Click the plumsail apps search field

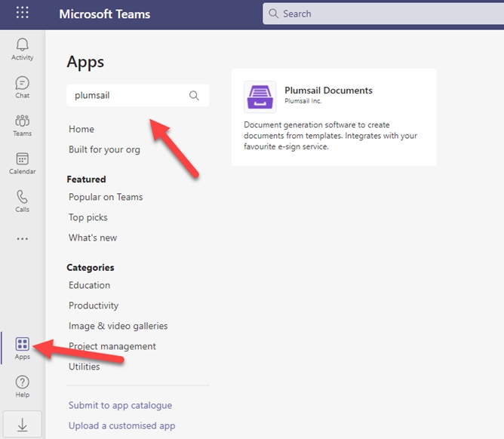pos(137,96)
